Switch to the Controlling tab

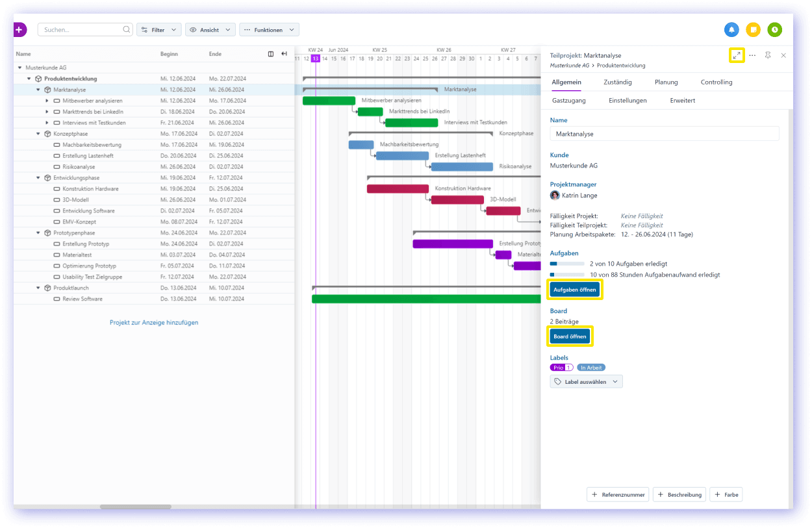click(x=716, y=82)
